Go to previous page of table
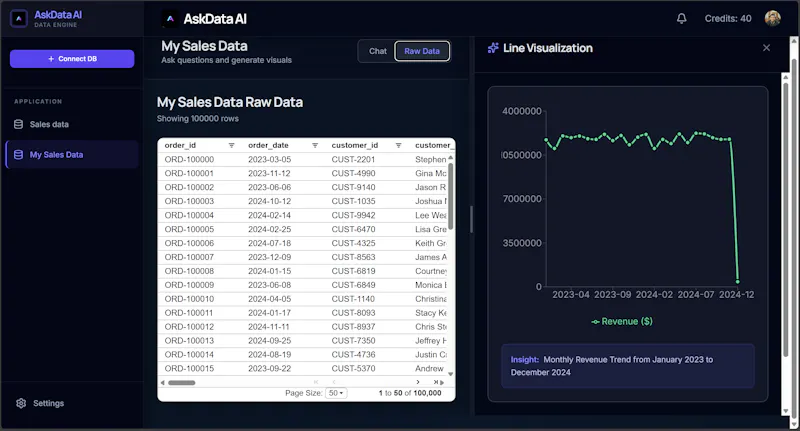Screen dimensions: 800x431 [334, 382]
